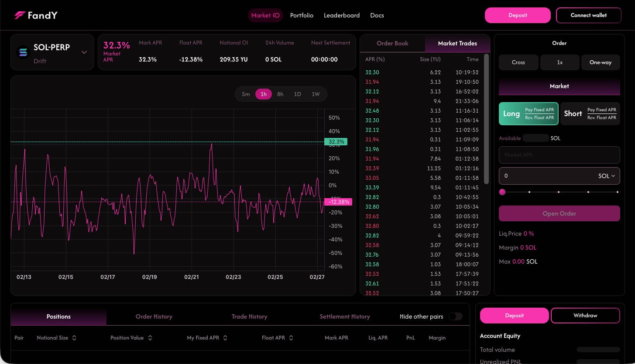Open the Leaderboard page
The width and height of the screenshot is (635, 364).
(x=342, y=15)
